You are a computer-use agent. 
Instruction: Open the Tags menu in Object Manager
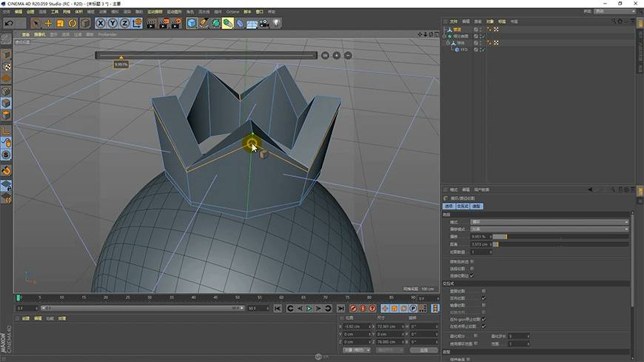pyautogui.click(x=502, y=21)
